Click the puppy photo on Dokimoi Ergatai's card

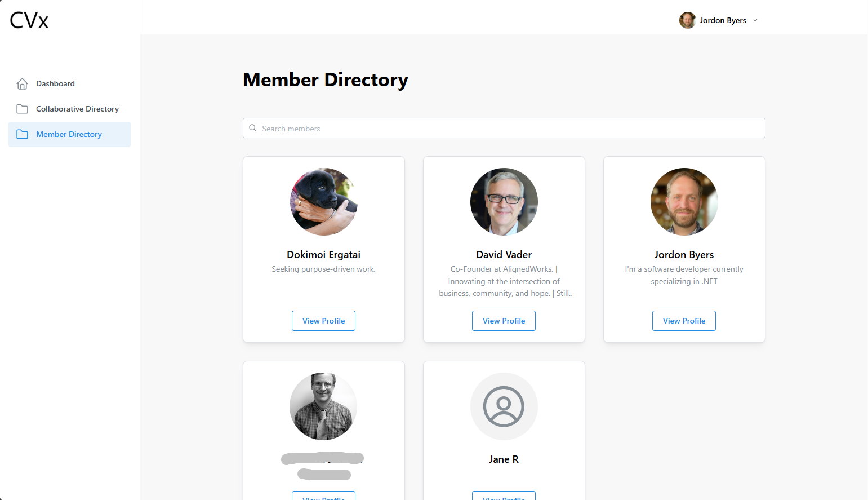pos(323,201)
